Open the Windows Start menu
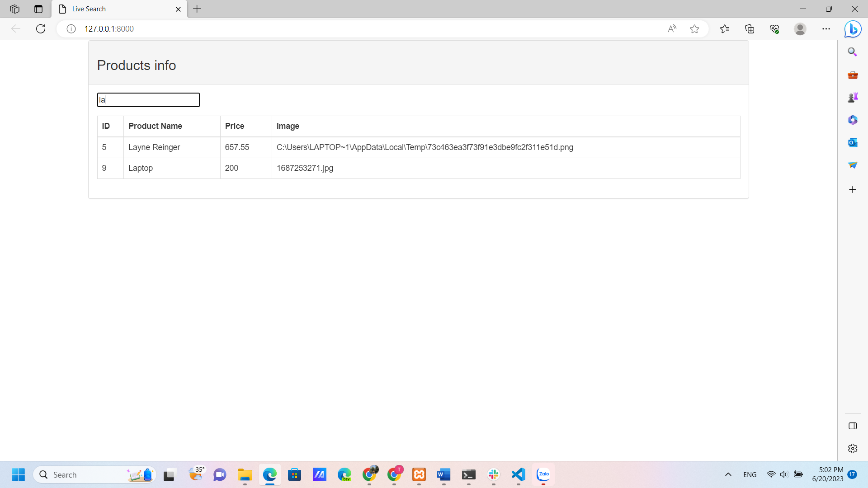Image resolution: width=868 pixels, height=488 pixels. tap(18, 475)
